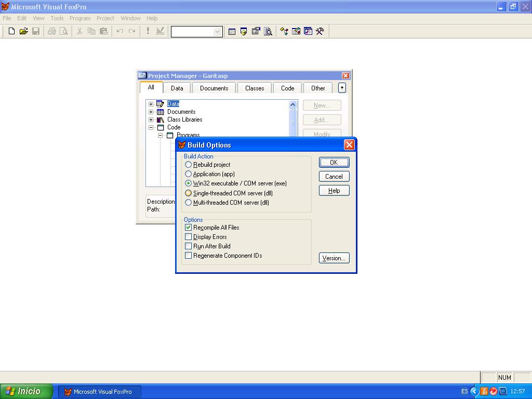Screen dimensions: 532x399
Task: Switch to the Documents tab in Project Manager
Action: tap(214, 88)
